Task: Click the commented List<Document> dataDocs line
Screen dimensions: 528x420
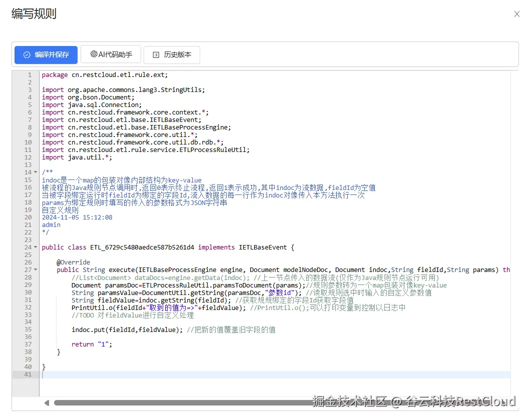Action: pyautogui.click(x=255, y=277)
